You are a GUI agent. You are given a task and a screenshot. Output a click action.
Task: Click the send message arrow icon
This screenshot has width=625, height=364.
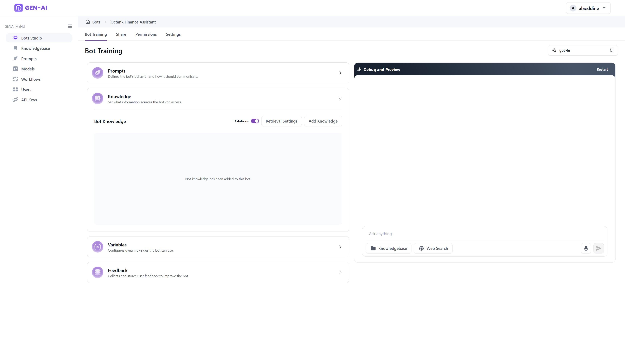point(598,248)
